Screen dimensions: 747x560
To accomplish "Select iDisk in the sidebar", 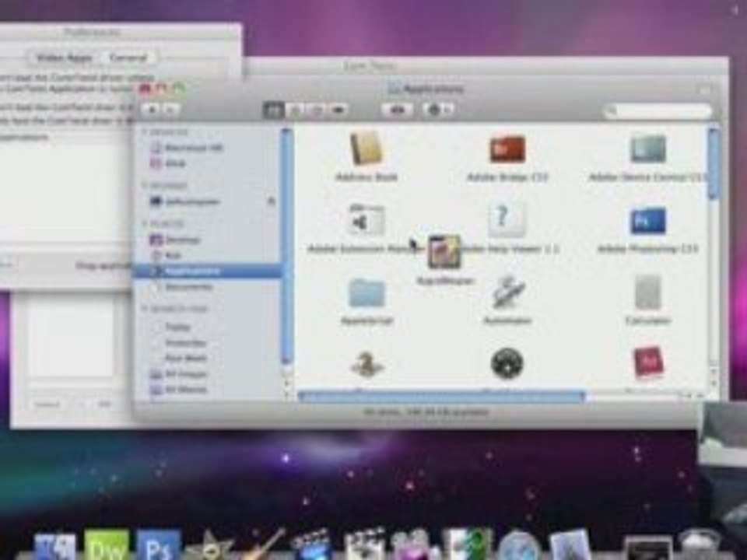I will [x=168, y=163].
